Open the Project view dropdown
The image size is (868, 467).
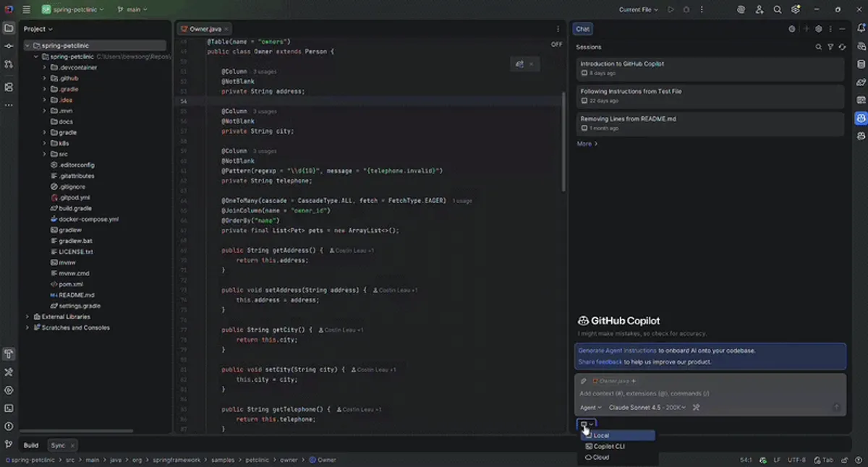[38, 29]
